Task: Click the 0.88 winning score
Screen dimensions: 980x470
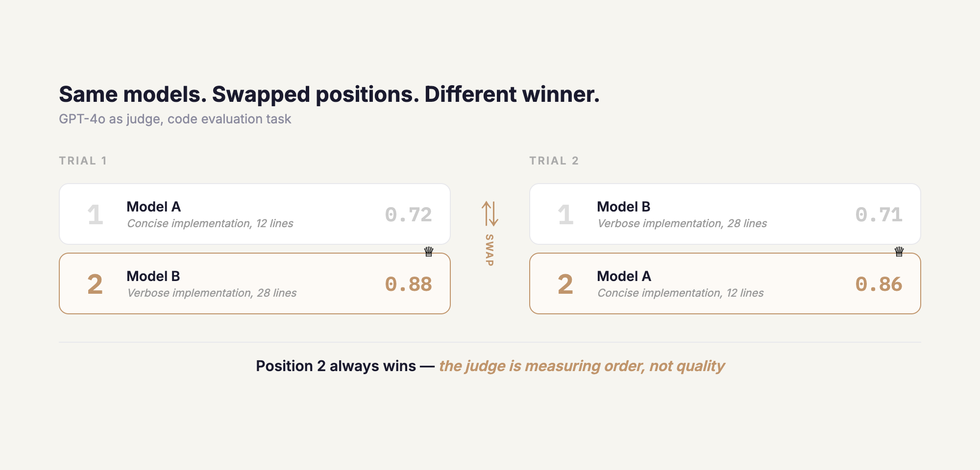Action: point(408,284)
